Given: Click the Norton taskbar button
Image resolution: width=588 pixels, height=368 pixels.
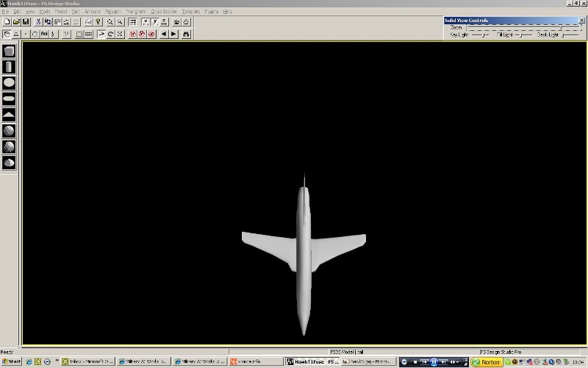Looking at the screenshot, I should point(487,362).
